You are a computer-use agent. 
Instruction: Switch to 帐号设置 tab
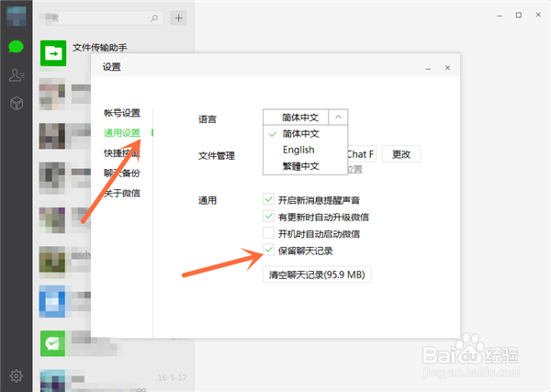coord(122,113)
